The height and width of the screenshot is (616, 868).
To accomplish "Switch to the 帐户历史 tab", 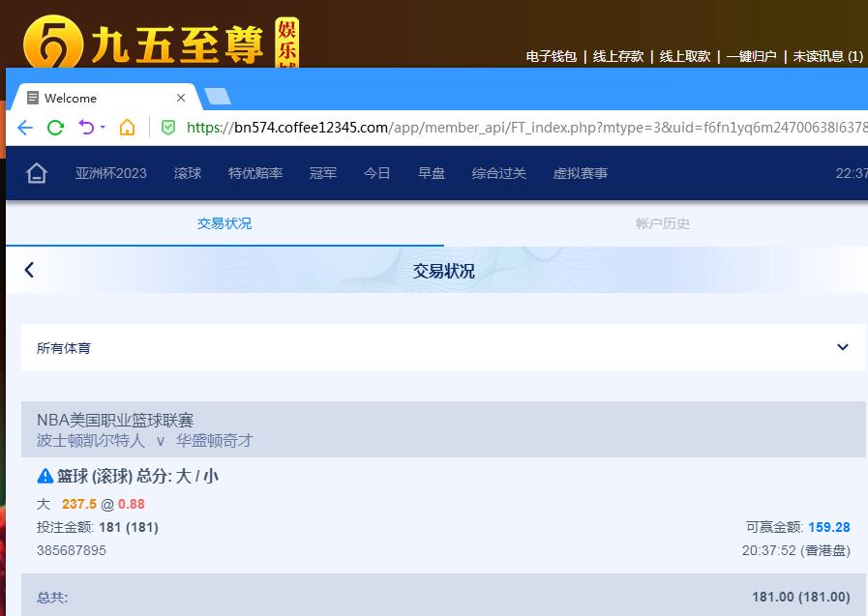I will click(663, 223).
